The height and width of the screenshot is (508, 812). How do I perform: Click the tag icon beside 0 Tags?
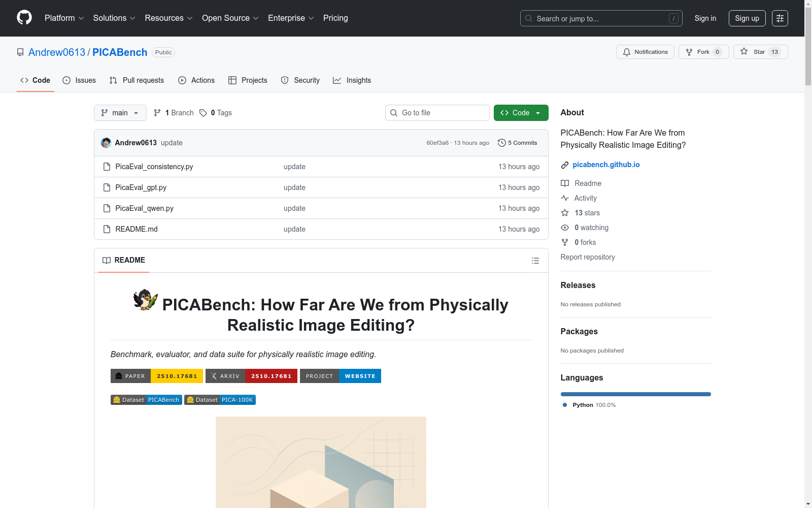click(203, 113)
